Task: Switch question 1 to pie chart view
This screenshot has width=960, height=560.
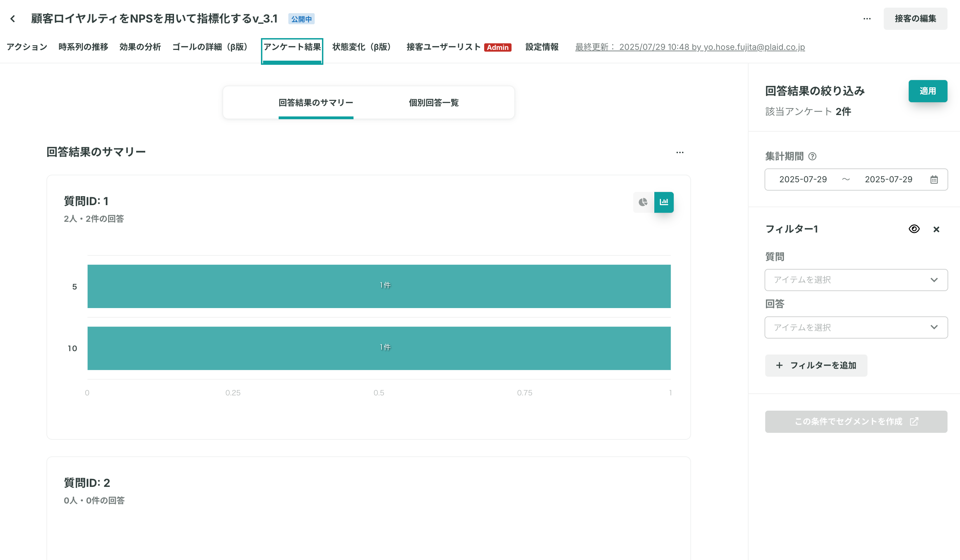Action: 643,202
